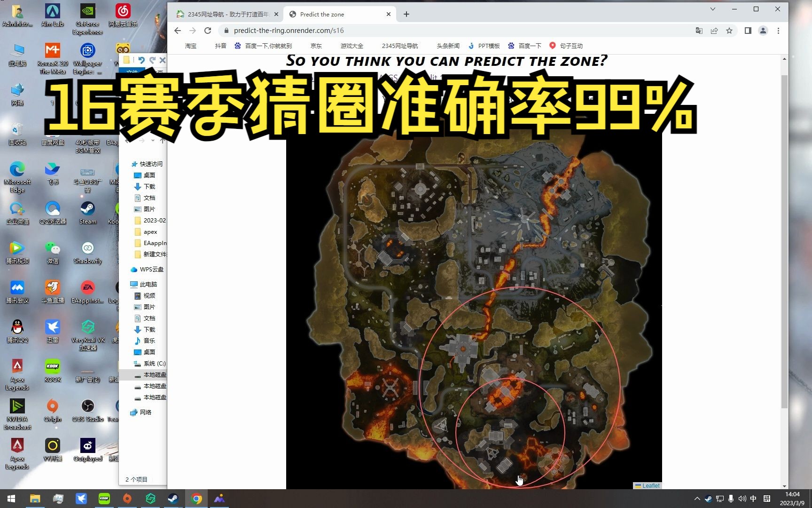The image size is (812, 508).
Task: Open 头条新闻 bookmark
Action: point(448,46)
